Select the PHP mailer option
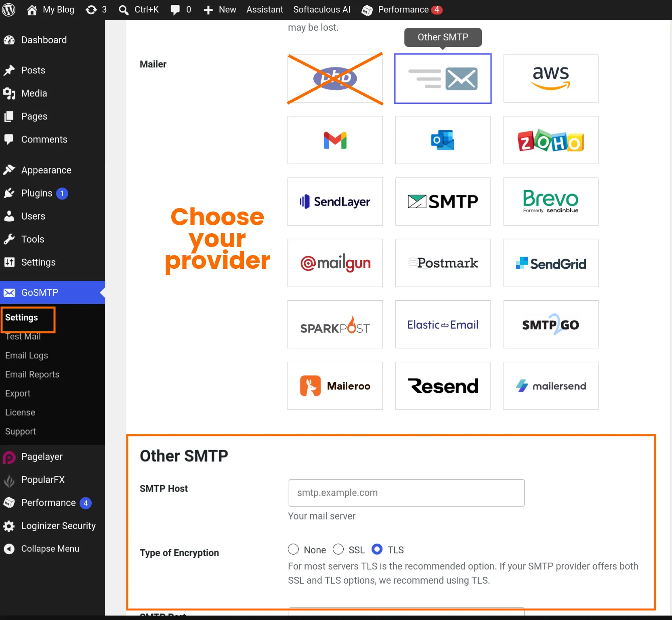This screenshot has width=672, height=620. pos(335,78)
